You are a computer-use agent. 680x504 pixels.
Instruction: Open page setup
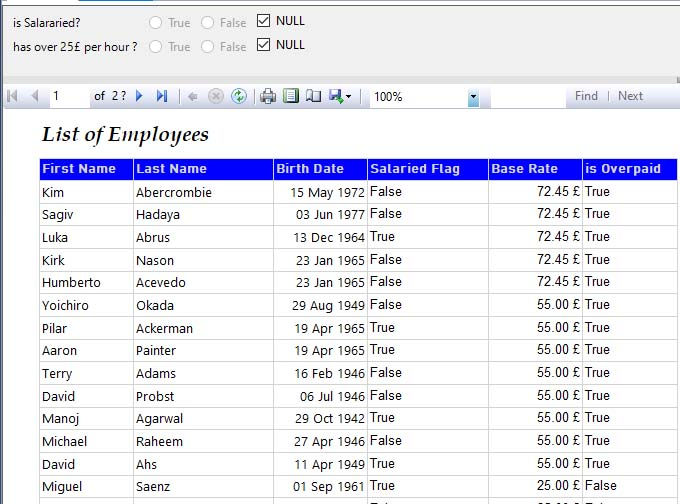[x=313, y=96]
